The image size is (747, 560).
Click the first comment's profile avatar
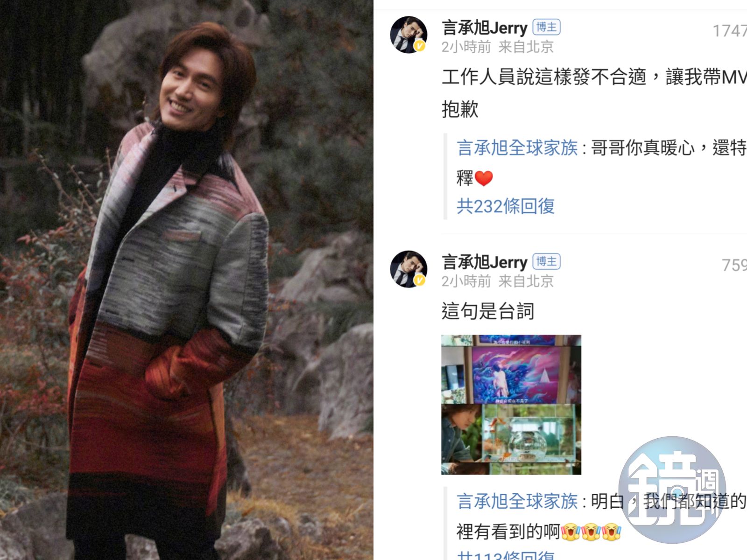(x=409, y=35)
